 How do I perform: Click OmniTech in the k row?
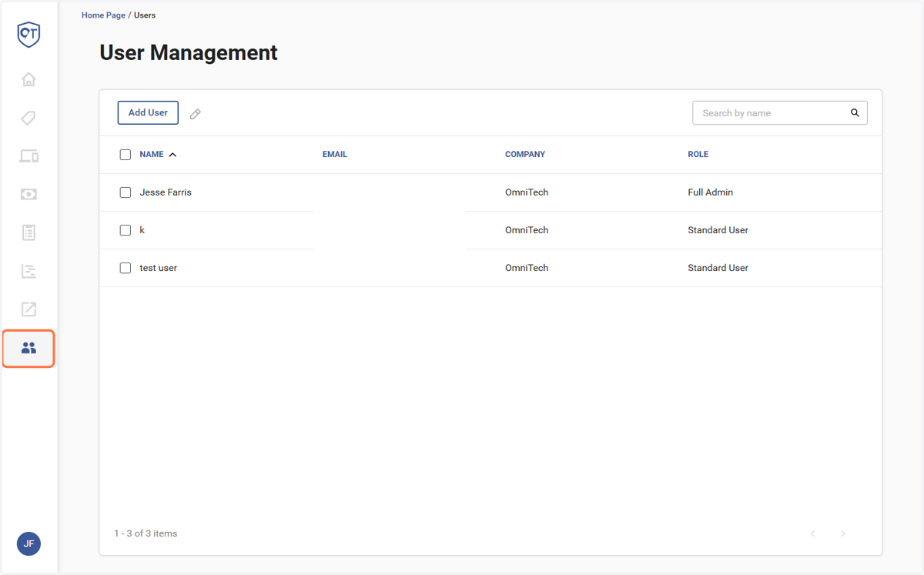(527, 230)
